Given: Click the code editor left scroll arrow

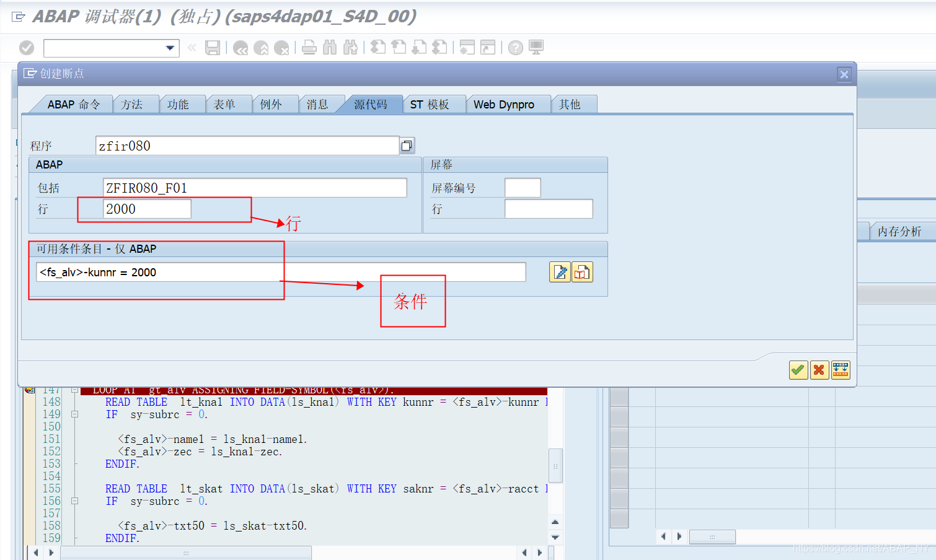Looking at the screenshot, I should click(x=36, y=553).
